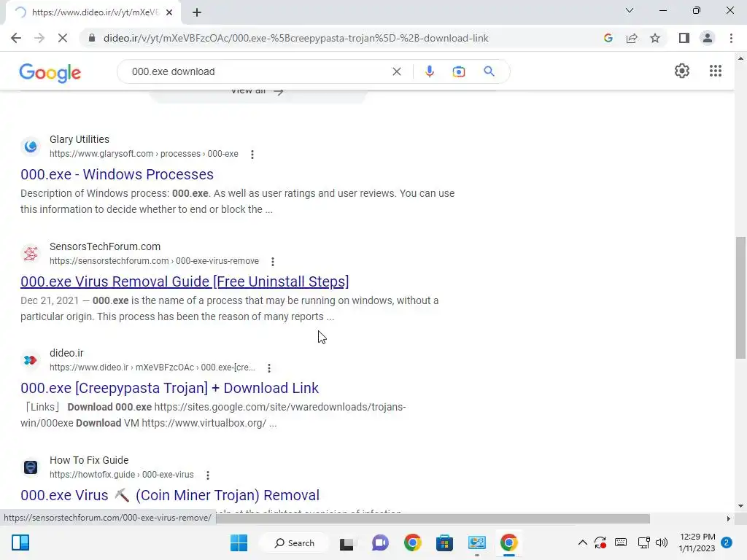Open the Control Panel taskbar app

point(477,542)
